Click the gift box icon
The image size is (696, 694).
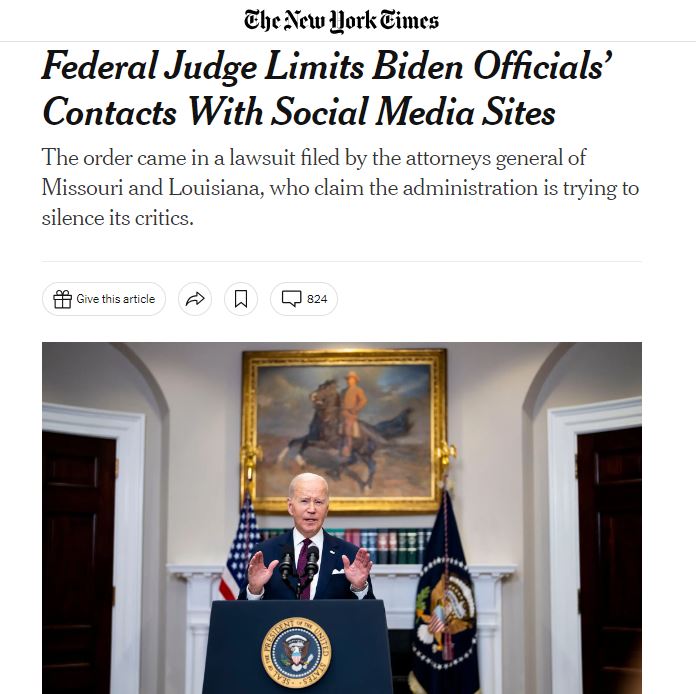(62, 299)
